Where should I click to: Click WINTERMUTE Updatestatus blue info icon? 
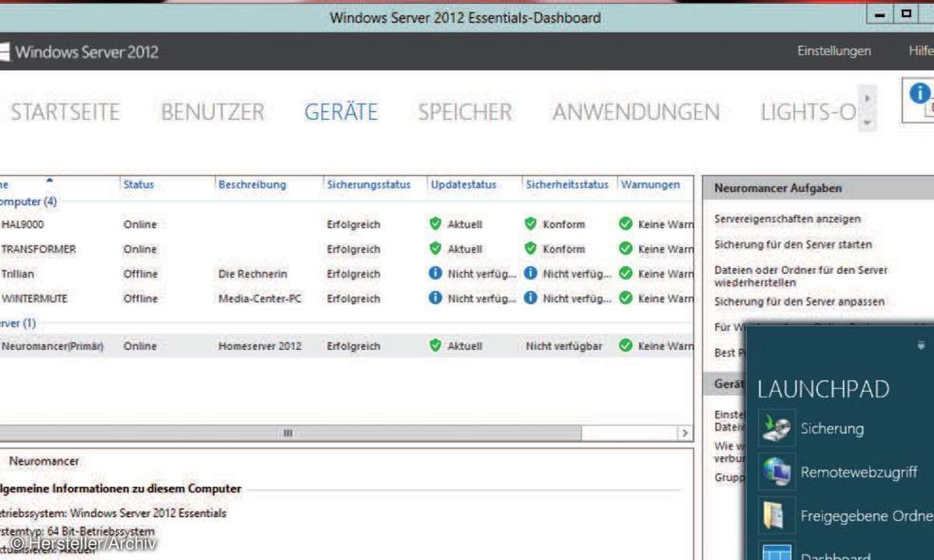(435, 298)
